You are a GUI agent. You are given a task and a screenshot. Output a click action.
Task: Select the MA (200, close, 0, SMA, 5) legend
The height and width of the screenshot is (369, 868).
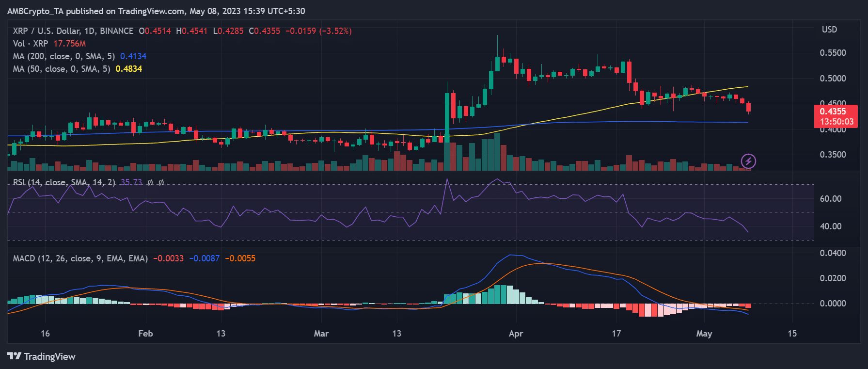64,56
